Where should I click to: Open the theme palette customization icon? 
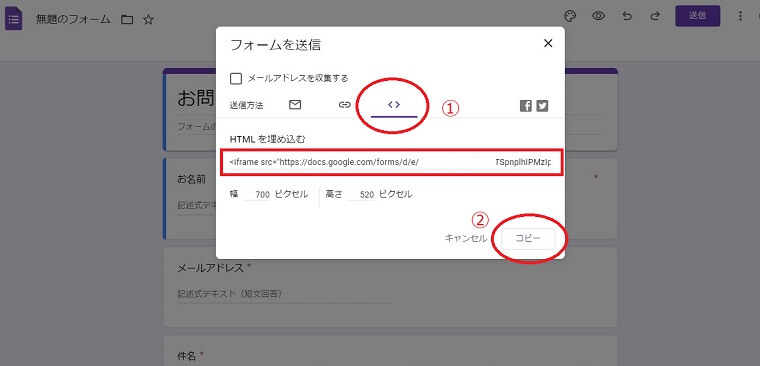coord(570,16)
